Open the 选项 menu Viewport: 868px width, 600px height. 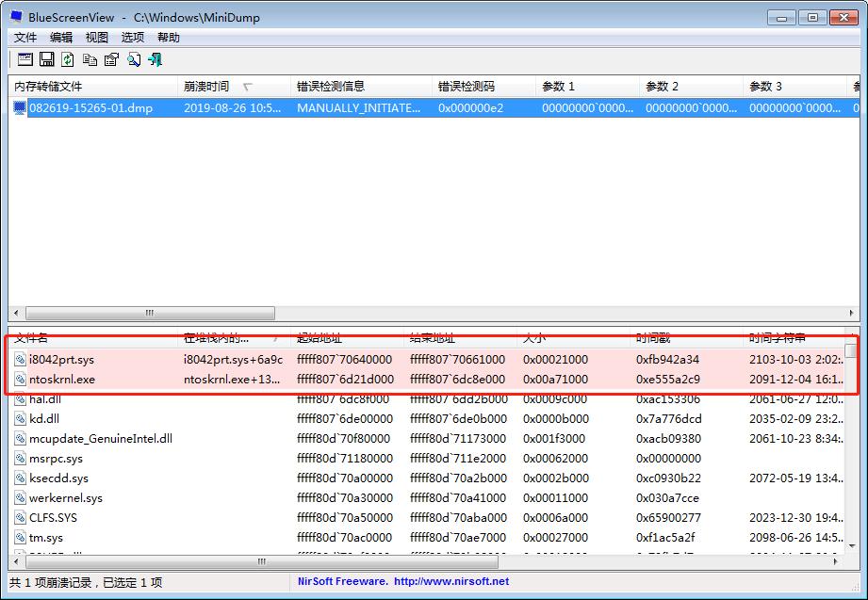point(133,38)
